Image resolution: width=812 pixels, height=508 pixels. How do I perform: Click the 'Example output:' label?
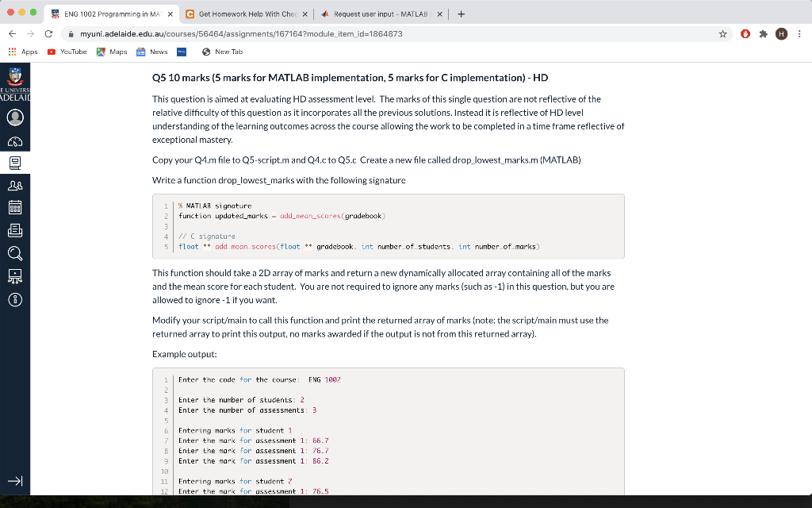coord(184,354)
